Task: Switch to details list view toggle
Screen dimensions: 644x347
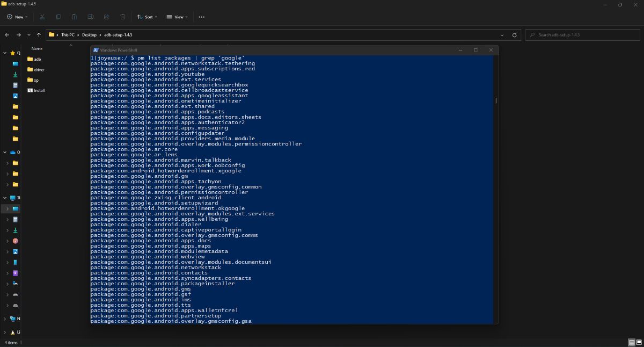Action: (632, 342)
